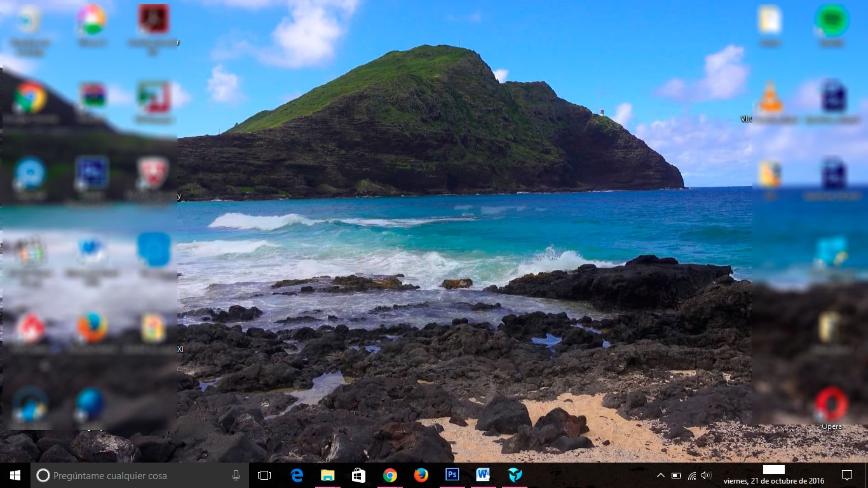The height and width of the screenshot is (488, 868).
Task: Open the Windows Store taskbar icon
Action: [x=359, y=475]
